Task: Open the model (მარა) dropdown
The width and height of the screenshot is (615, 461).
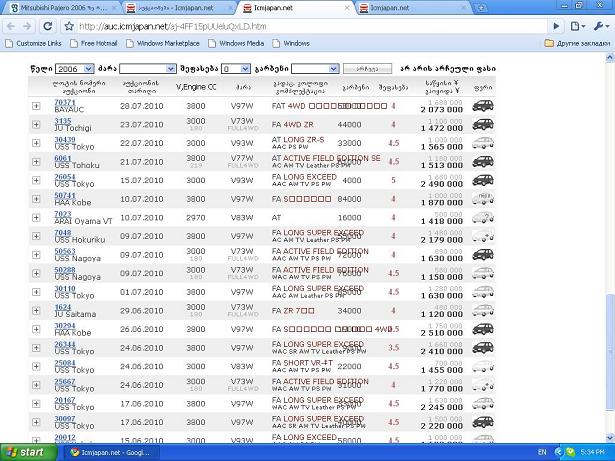Action: point(147,69)
